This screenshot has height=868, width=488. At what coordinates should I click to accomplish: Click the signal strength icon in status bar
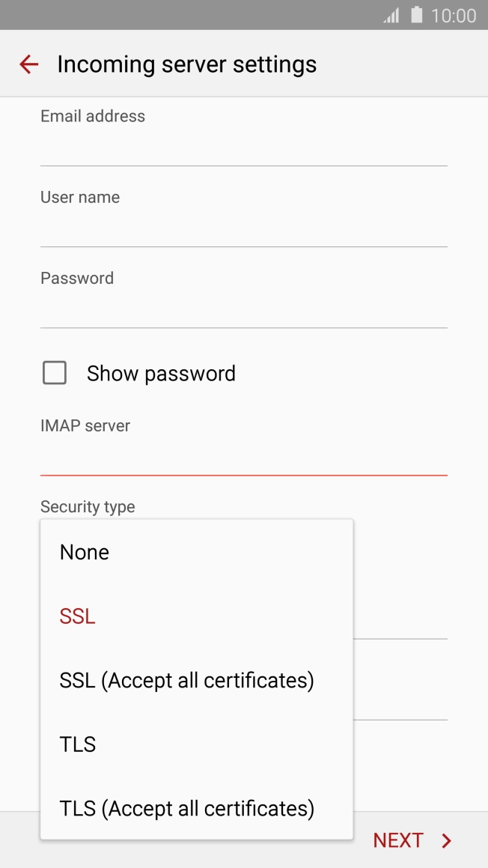[391, 15]
